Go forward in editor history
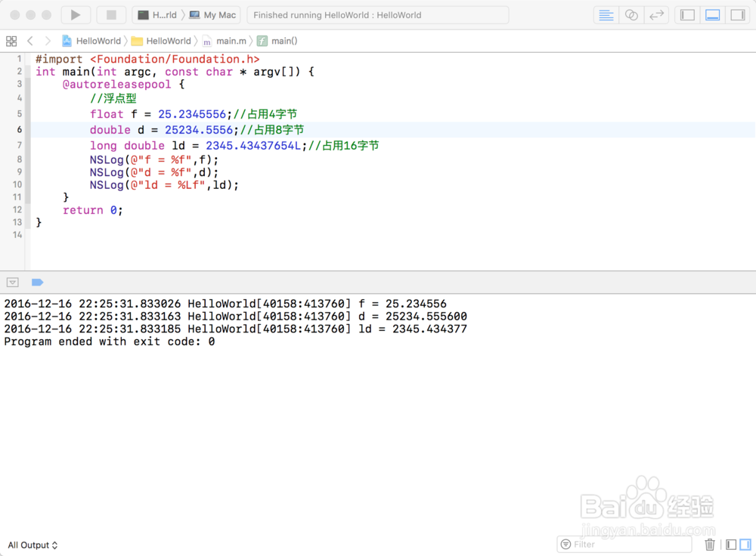Image resolution: width=756 pixels, height=556 pixels. point(47,41)
